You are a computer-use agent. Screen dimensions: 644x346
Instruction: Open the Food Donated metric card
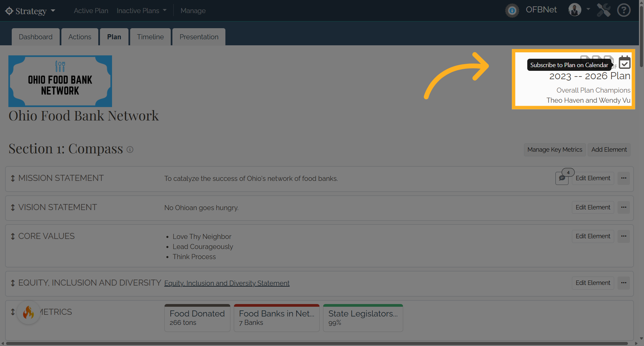pyautogui.click(x=197, y=318)
